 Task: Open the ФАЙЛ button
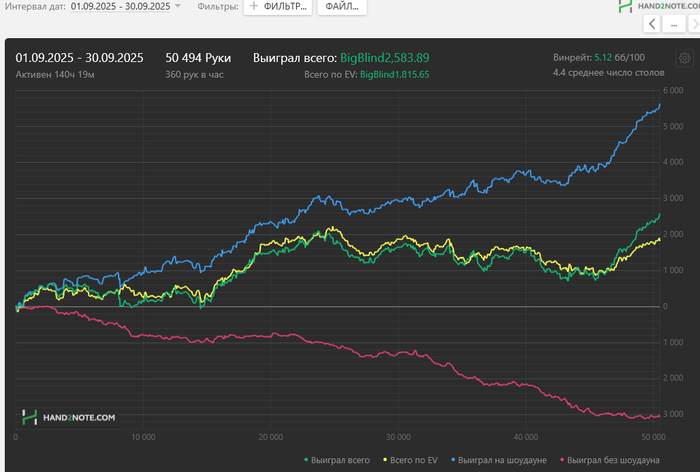point(342,7)
